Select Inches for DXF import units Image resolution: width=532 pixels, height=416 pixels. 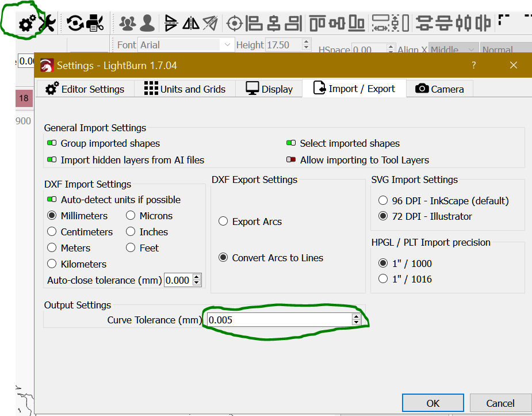pos(131,231)
